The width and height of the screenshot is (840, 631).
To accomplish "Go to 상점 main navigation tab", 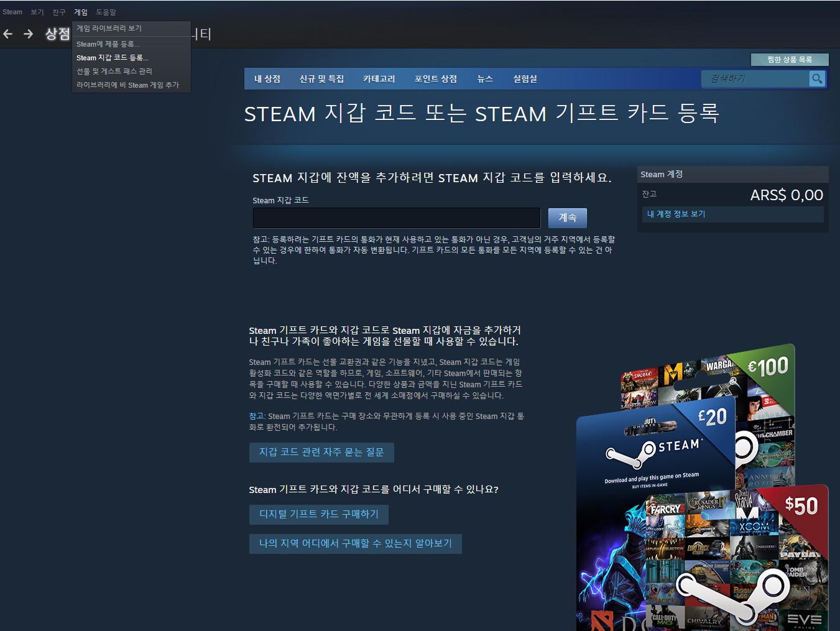I will pyautogui.click(x=57, y=34).
